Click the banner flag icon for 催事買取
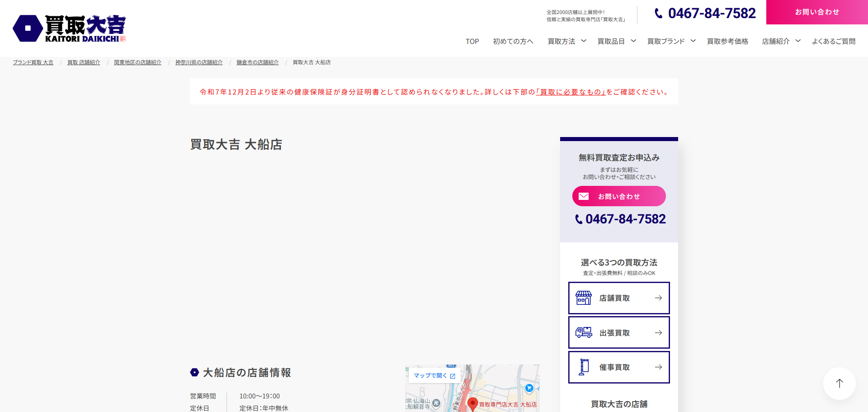The height and width of the screenshot is (412, 868). pos(584,367)
